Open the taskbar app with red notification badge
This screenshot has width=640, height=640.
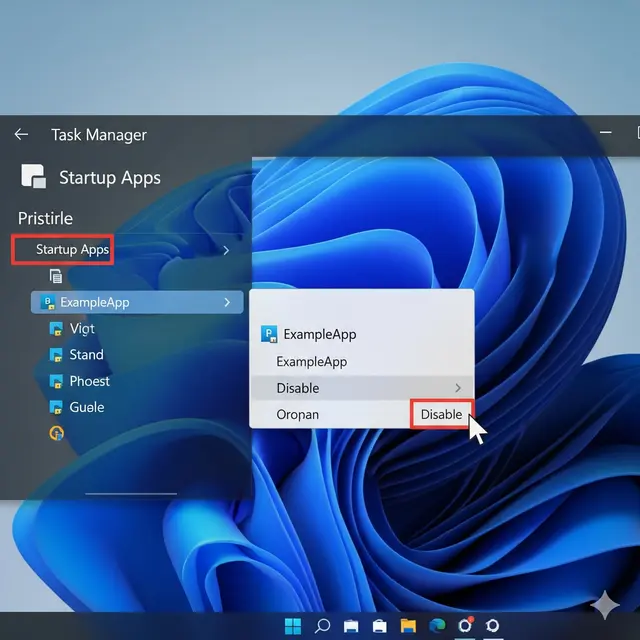(465, 625)
